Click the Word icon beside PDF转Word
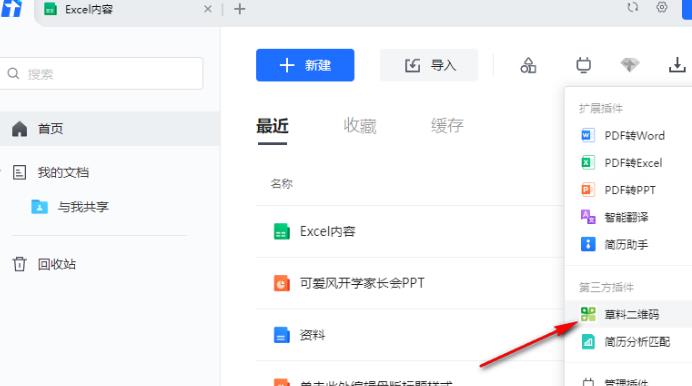Image resolution: width=692 pixels, height=386 pixels. 588,135
